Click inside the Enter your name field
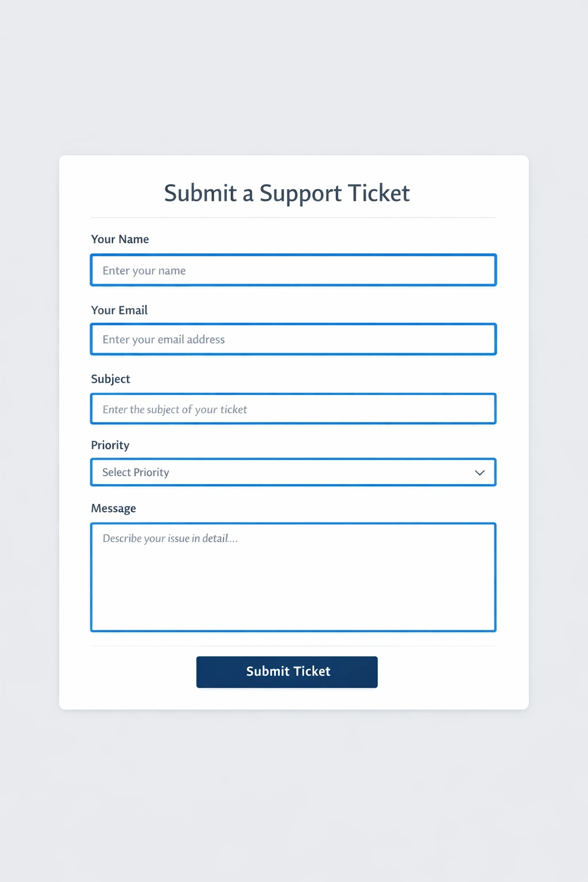Screen dimensions: 588x882 [293, 270]
